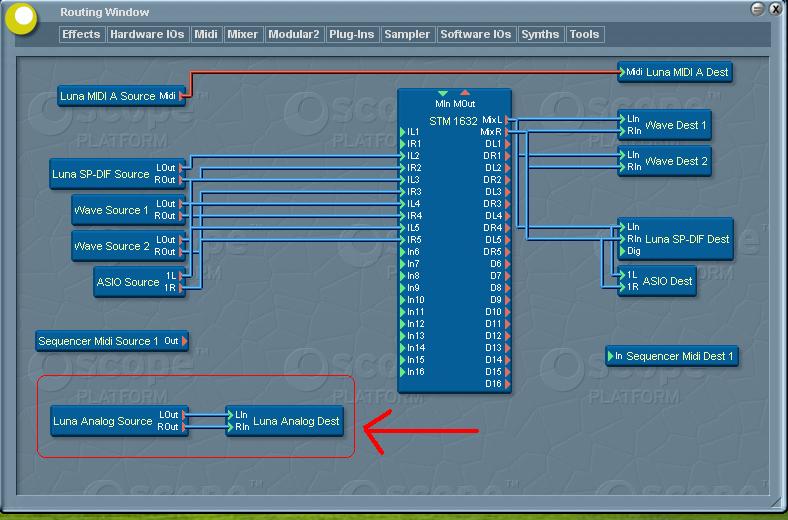
Task: Click Out port on Sequencer Midi Source 1
Action: (x=184, y=341)
